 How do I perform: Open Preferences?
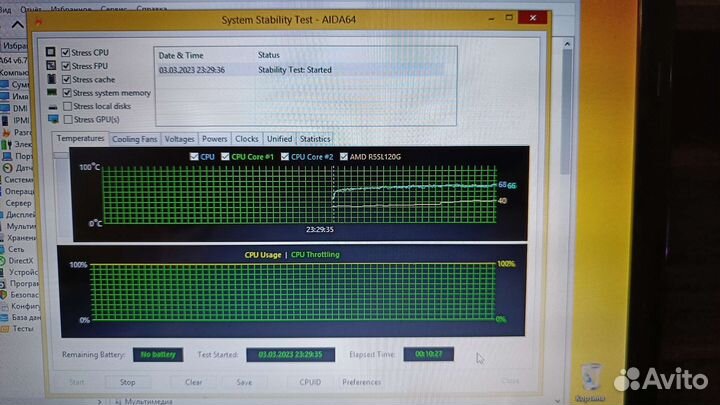(x=361, y=382)
